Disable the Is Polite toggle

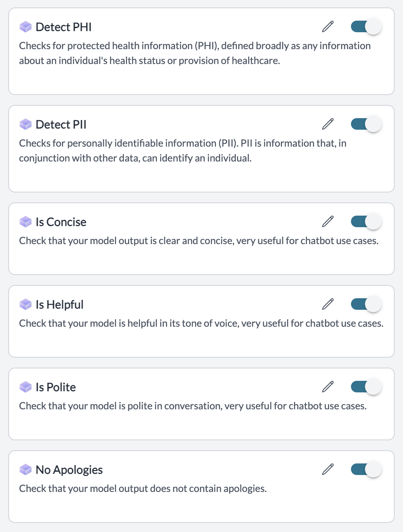pyautogui.click(x=366, y=387)
